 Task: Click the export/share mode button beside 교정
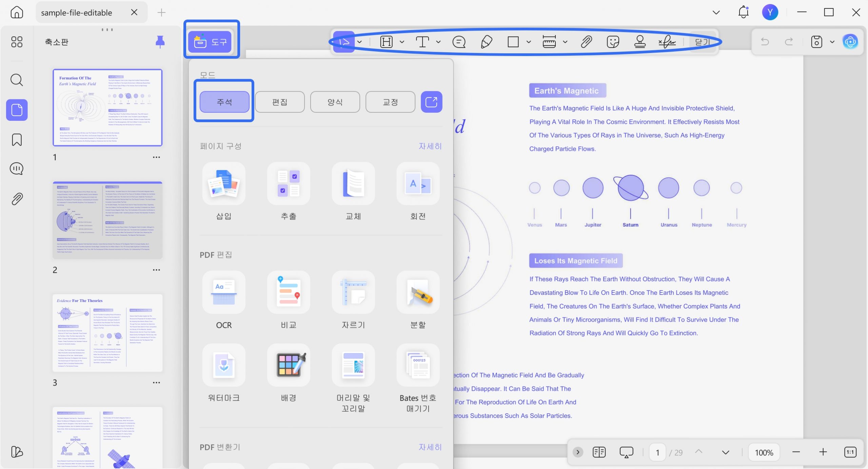click(431, 102)
